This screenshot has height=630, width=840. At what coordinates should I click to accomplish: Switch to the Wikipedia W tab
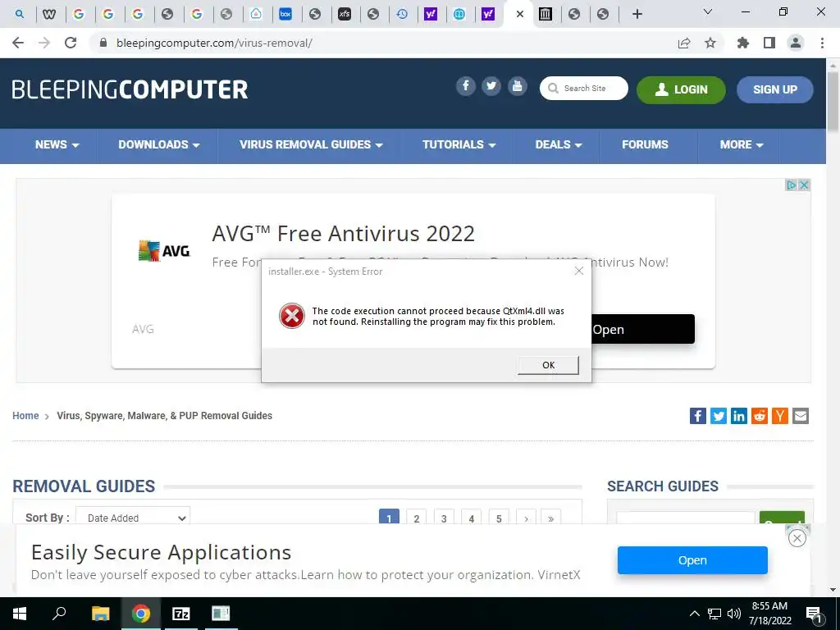click(49, 15)
